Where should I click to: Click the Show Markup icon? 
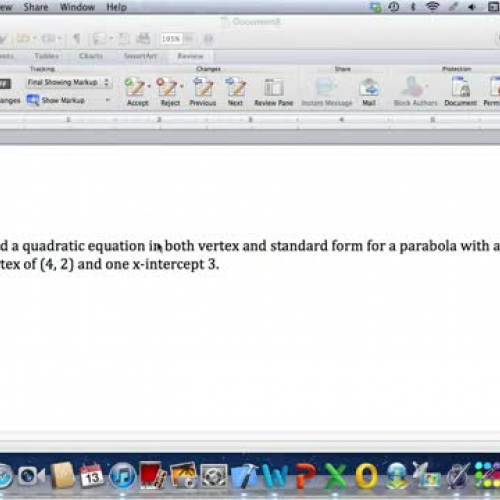(x=33, y=100)
